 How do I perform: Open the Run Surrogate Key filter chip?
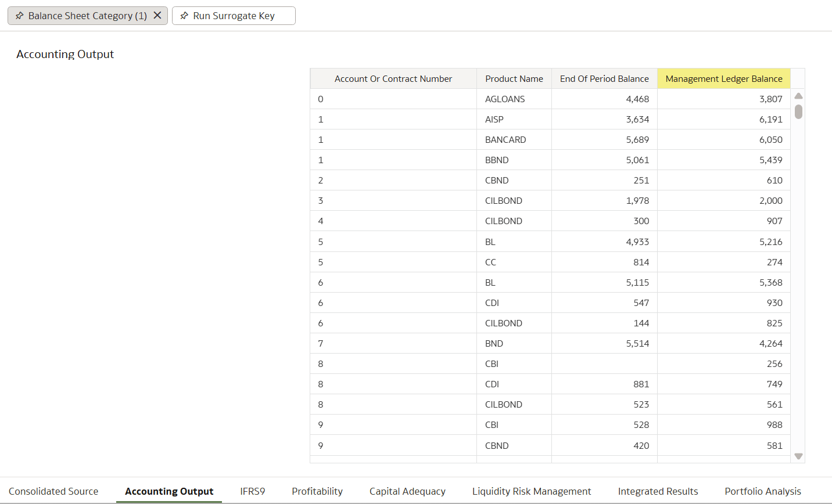click(x=234, y=16)
